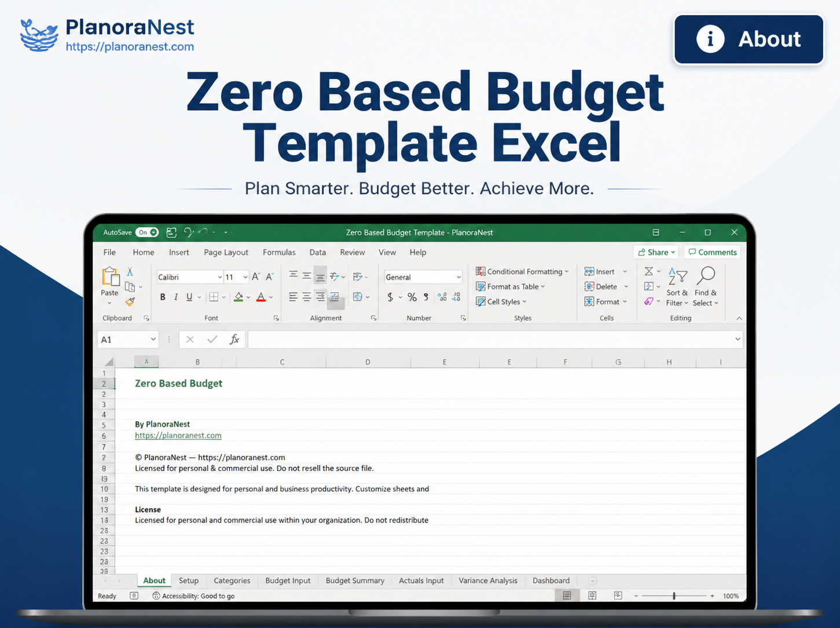
Task: Activate the Format Painter brush
Action: point(130,302)
